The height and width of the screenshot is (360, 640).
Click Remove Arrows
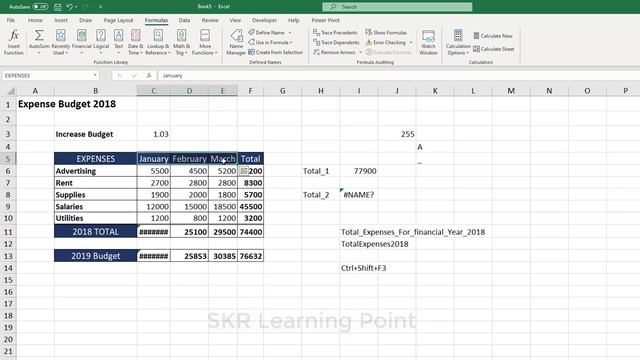[334, 52]
